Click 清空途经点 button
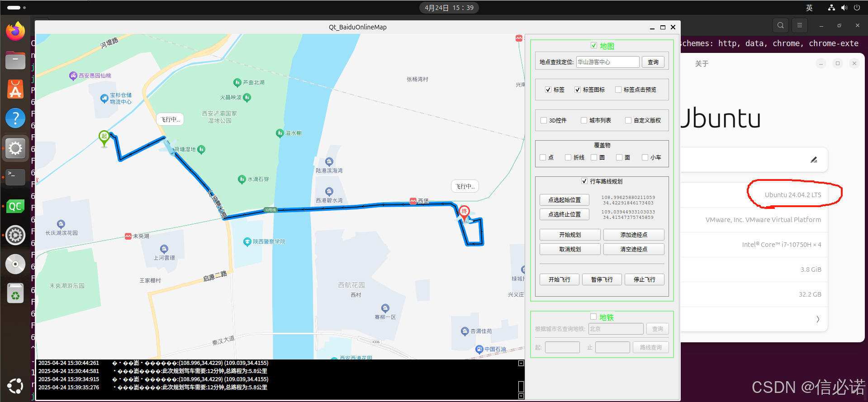868x402 pixels. pyautogui.click(x=634, y=249)
